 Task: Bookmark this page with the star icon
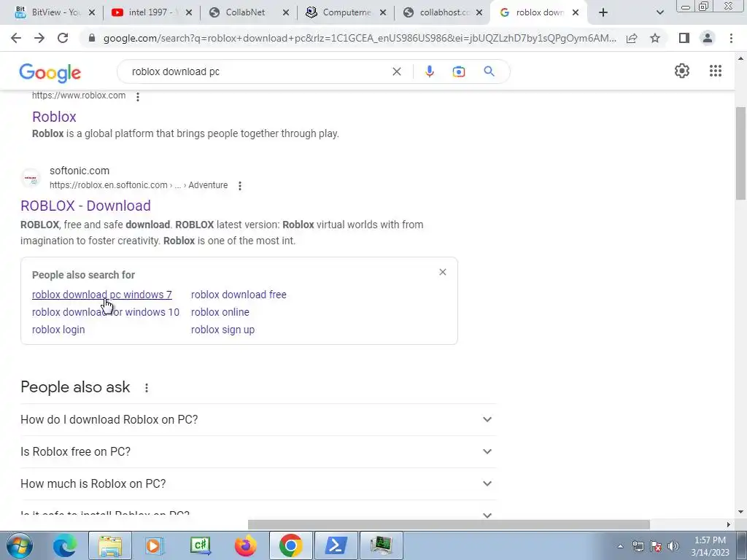pos(655,38)
